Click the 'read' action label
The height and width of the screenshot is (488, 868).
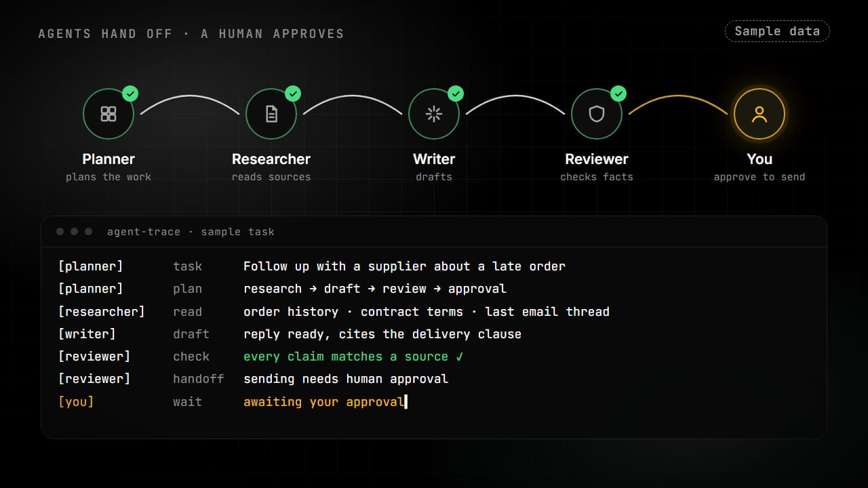click(x=188, y=312)
